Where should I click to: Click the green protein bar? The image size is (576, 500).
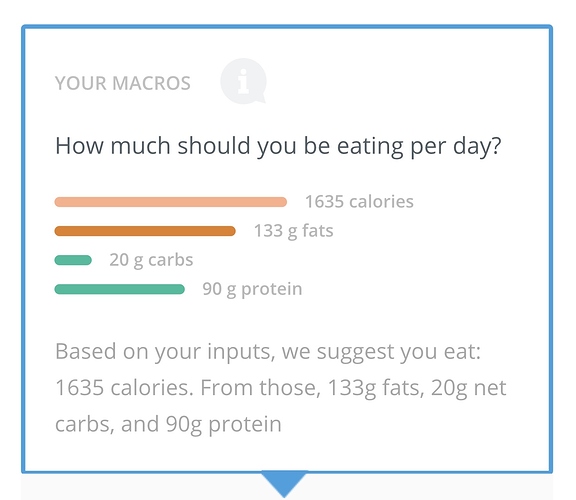[x=120, y=289]
